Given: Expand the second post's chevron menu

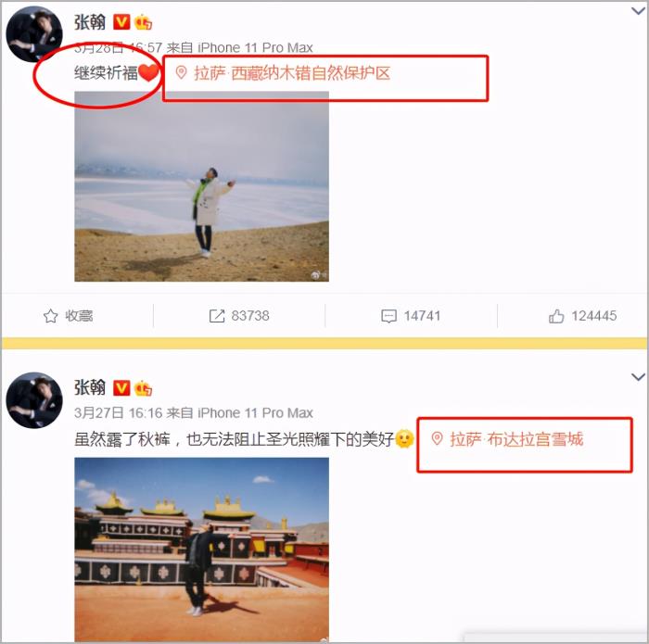Looking at the screenshot, I should tap(638, 377).
